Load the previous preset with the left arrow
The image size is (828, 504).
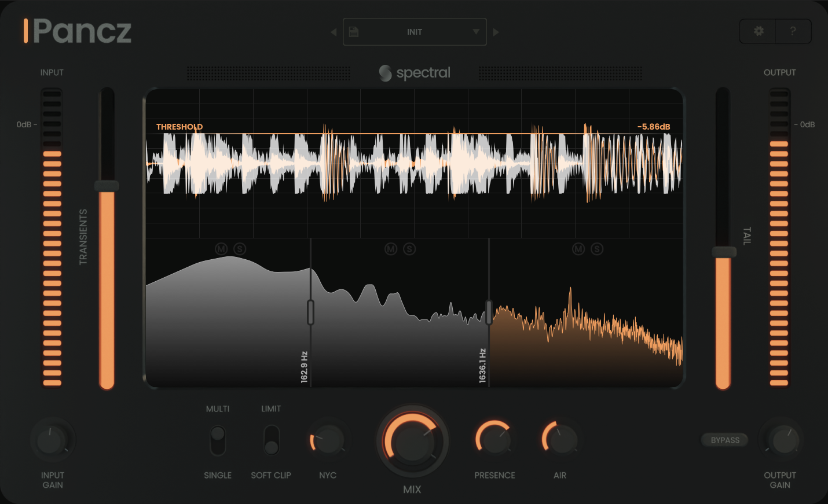(334, 32)
